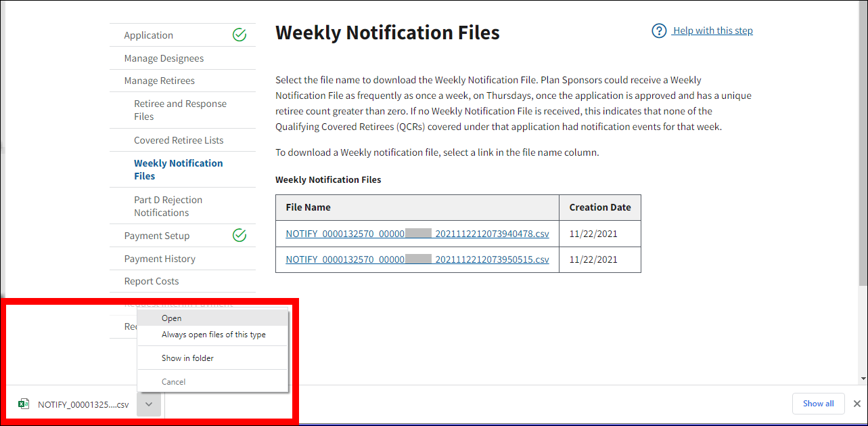Viewport: 868px width, 426px height.
Task: Download the file ending in 073940478.csv
Action: click(x=417, y=234)
